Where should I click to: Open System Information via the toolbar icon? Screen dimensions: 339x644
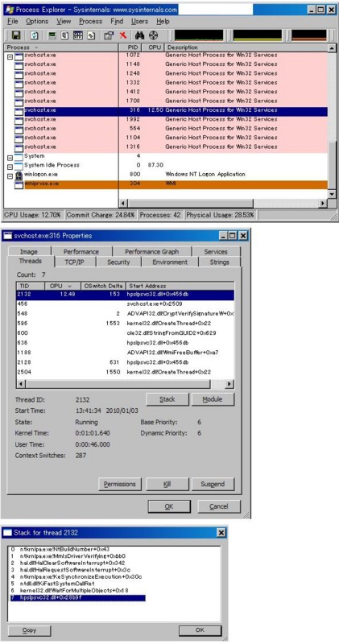tap(52, 35)
